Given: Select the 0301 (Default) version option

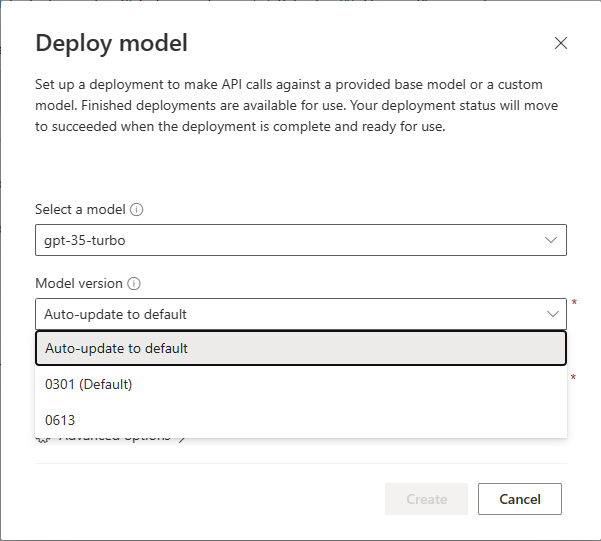Looking at the screenshot, I should click(300, 384).
